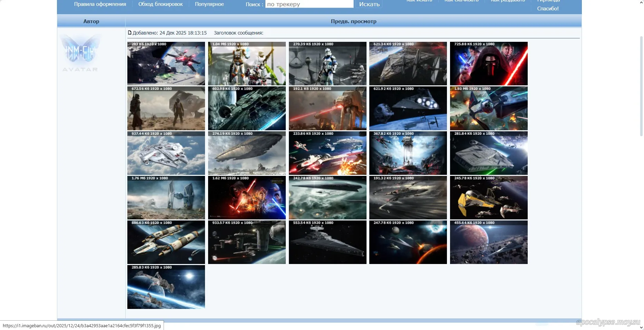Open the Star Destroyer 553.54 Кб thumbnail
This screenshot has width=644, height=330.
tap(328, 242)
